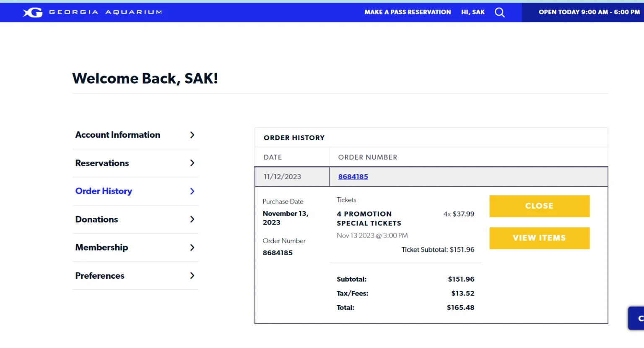Click the View Items button
Image resolution: width=644 pixels, height=348 pixels.
coord(539,238)
